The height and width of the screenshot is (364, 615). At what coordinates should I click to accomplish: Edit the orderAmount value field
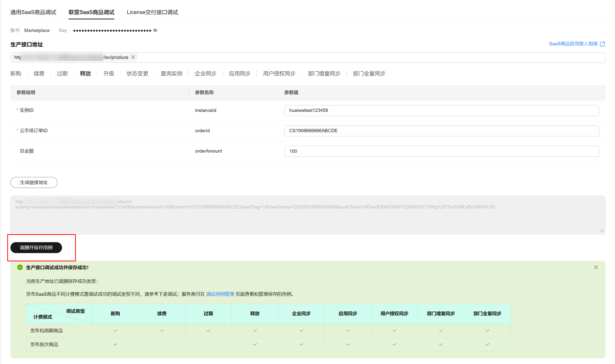441,151
